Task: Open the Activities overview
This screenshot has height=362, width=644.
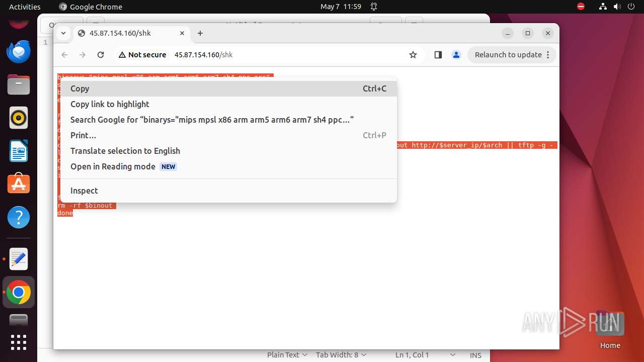Action: [25, 7]
